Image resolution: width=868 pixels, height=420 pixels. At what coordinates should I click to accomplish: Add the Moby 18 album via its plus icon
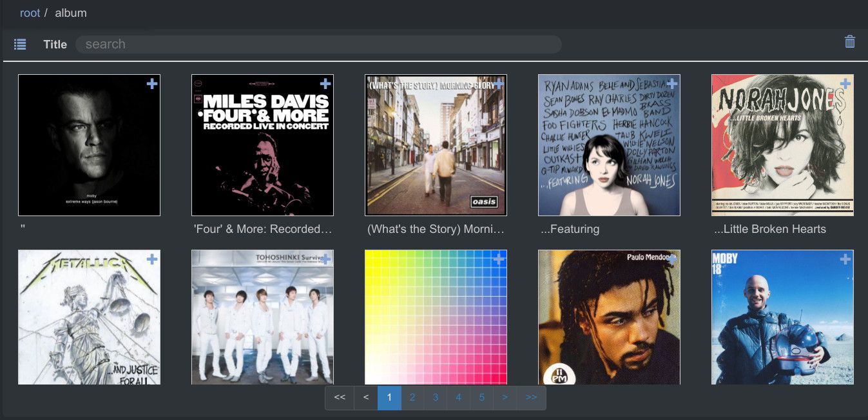(845, 259)
